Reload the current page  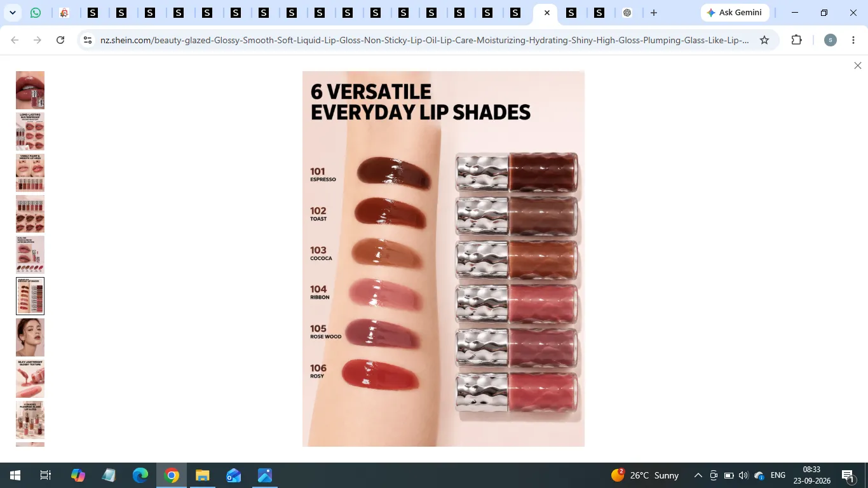60,40
